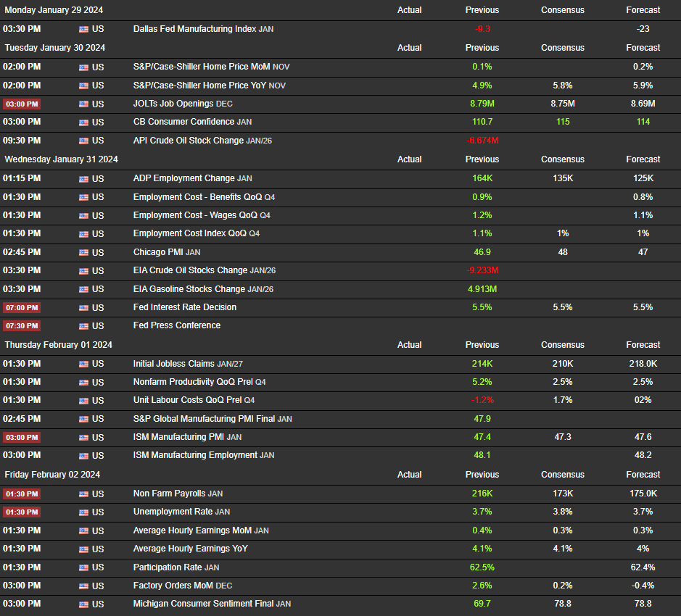This screenshot has width=681, height=616.
Task: Open Fed Interest Rate Decision event
Action: click(185, 307)
